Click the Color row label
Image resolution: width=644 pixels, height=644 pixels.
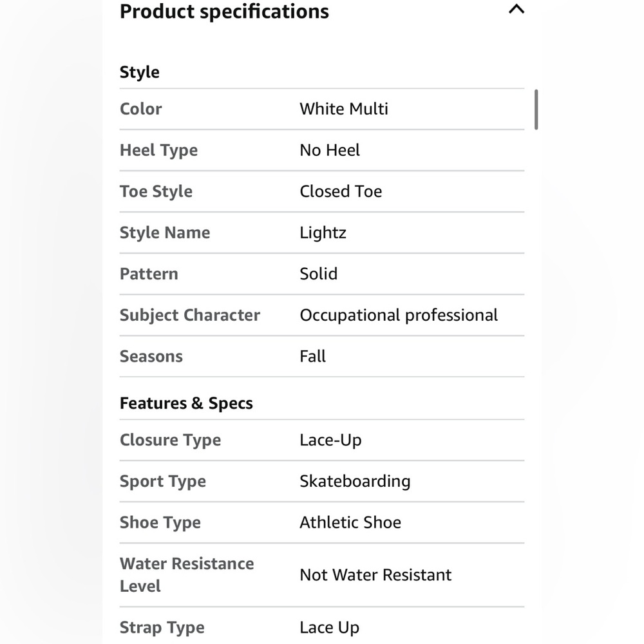pos(141,109)
